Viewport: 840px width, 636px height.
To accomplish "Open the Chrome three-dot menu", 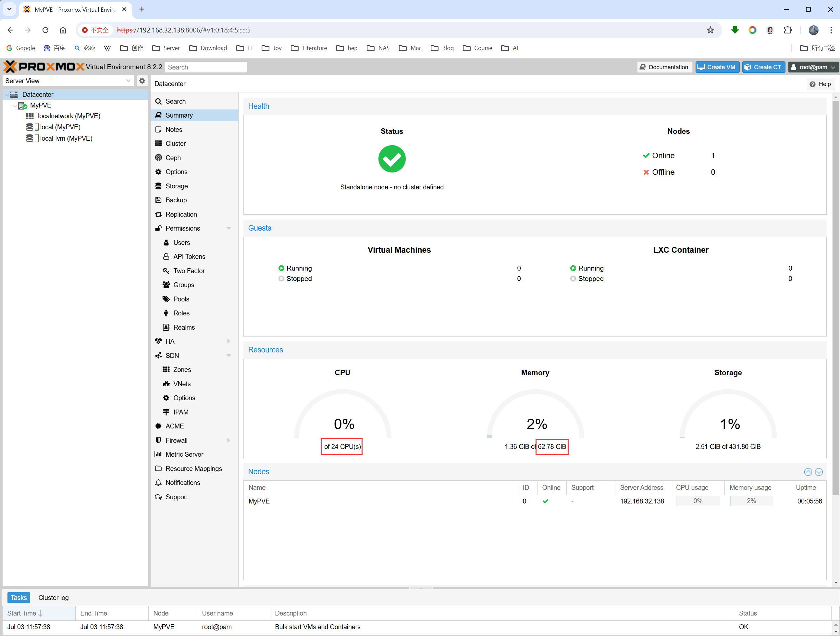I will pyautogui.click(x=831, y=30).
